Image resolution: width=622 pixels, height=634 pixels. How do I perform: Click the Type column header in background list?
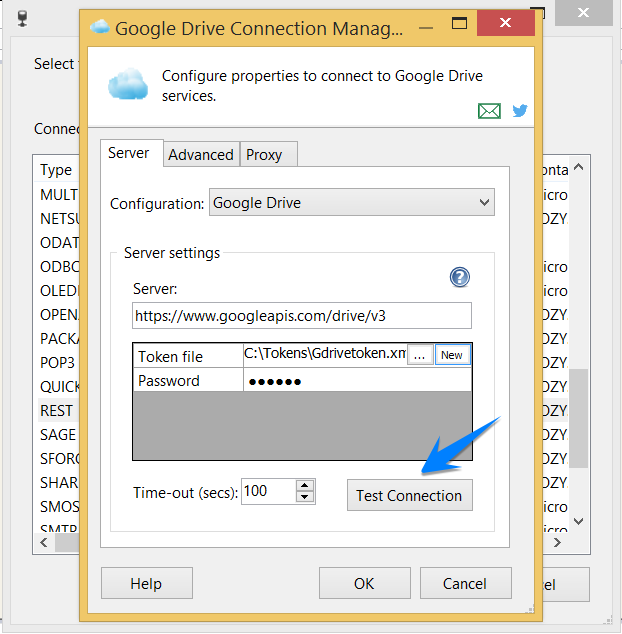56,170
